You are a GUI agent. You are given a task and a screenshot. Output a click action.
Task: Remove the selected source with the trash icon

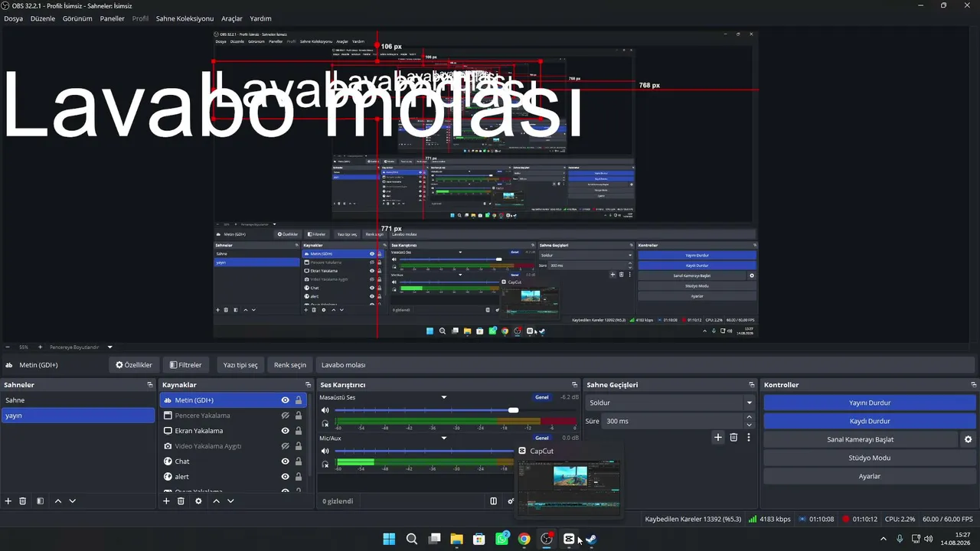pos(181,501)
